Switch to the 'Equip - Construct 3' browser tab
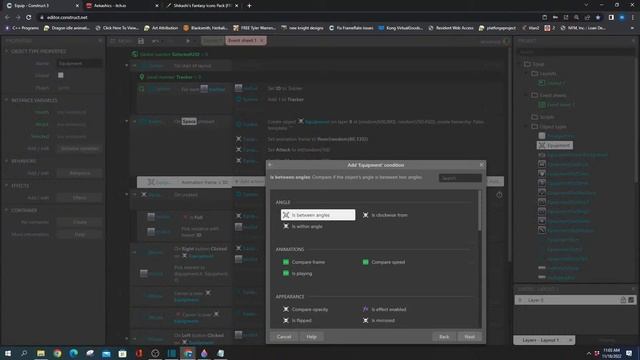Image resolution: width=640 pixels, height=360 pixels. (41, 6)
